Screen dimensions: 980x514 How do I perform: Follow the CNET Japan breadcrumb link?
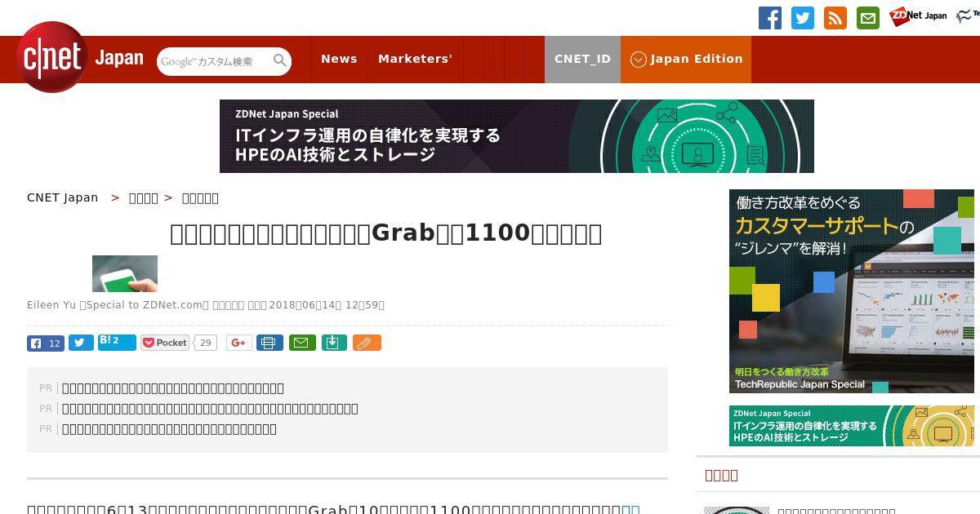coord(63,197)
